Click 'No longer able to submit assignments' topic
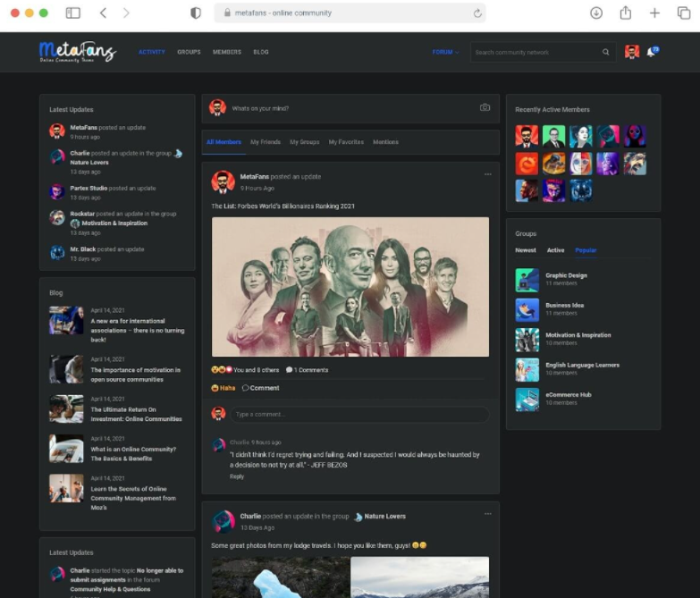 pyautogui.click(x=126, y=576)
